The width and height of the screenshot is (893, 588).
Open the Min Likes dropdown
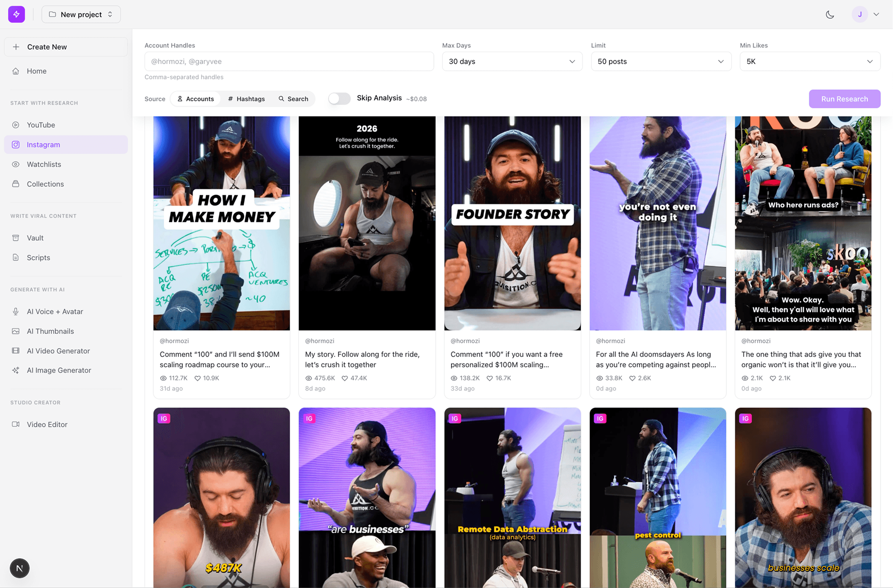809,61
